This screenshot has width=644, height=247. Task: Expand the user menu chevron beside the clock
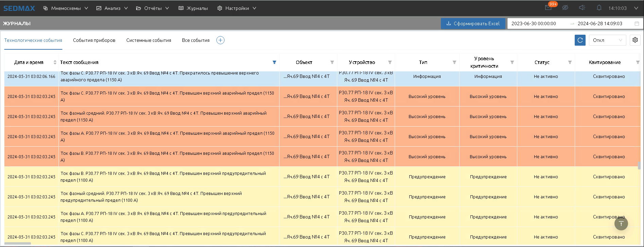click(x=636, y=8)
